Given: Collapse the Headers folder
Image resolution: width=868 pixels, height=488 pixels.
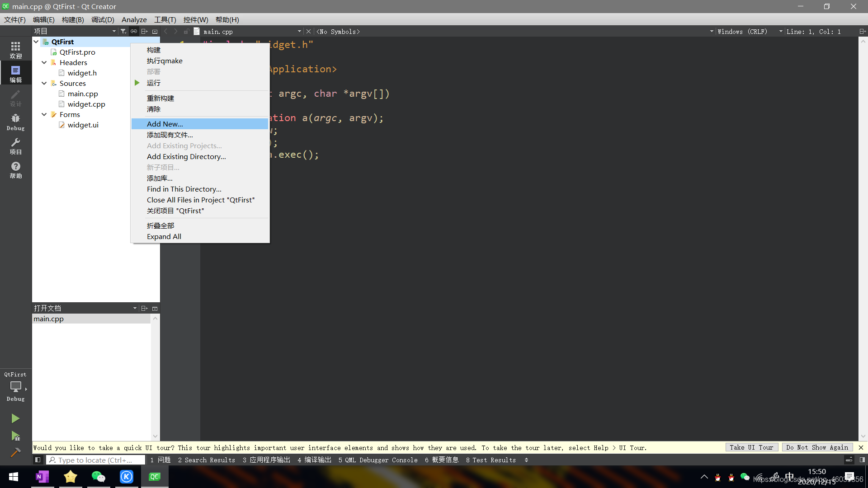Looking at the screenshot, I should (44, 62).
